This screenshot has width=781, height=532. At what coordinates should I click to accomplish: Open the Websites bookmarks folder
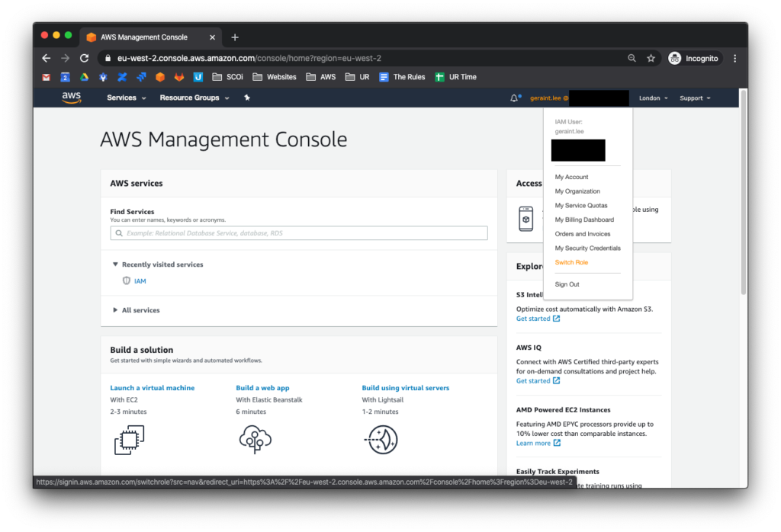point(275,77)
